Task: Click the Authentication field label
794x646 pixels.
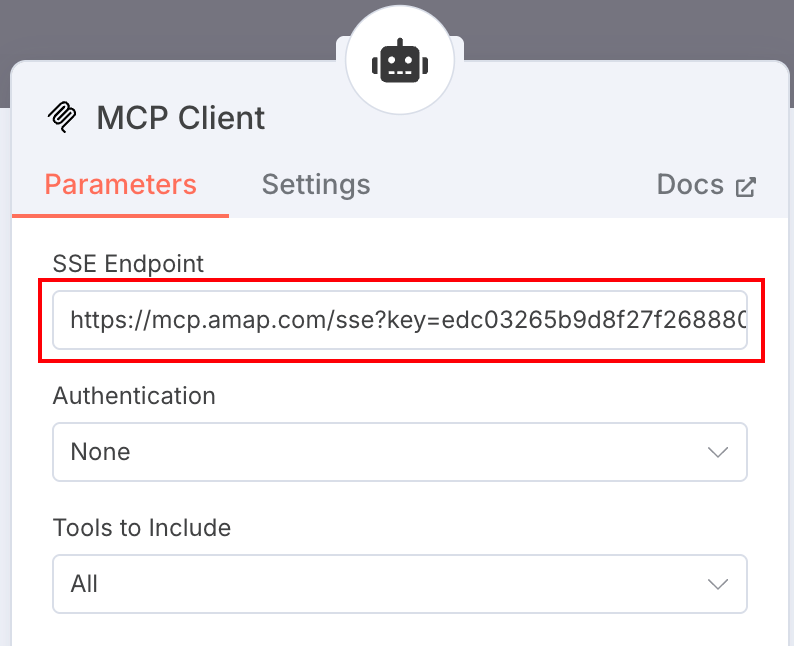Action: [134, 395]
